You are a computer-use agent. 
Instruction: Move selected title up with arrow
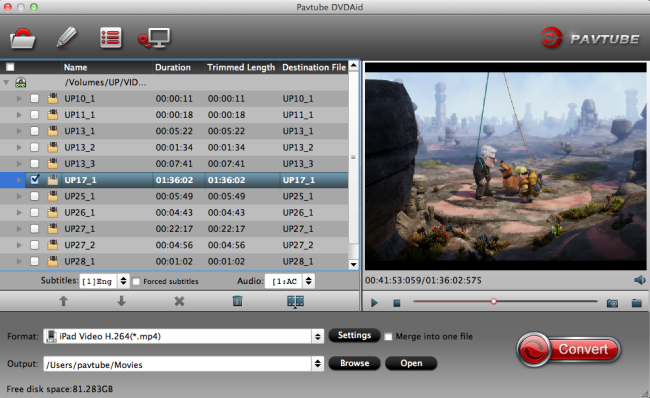(63, 301)
